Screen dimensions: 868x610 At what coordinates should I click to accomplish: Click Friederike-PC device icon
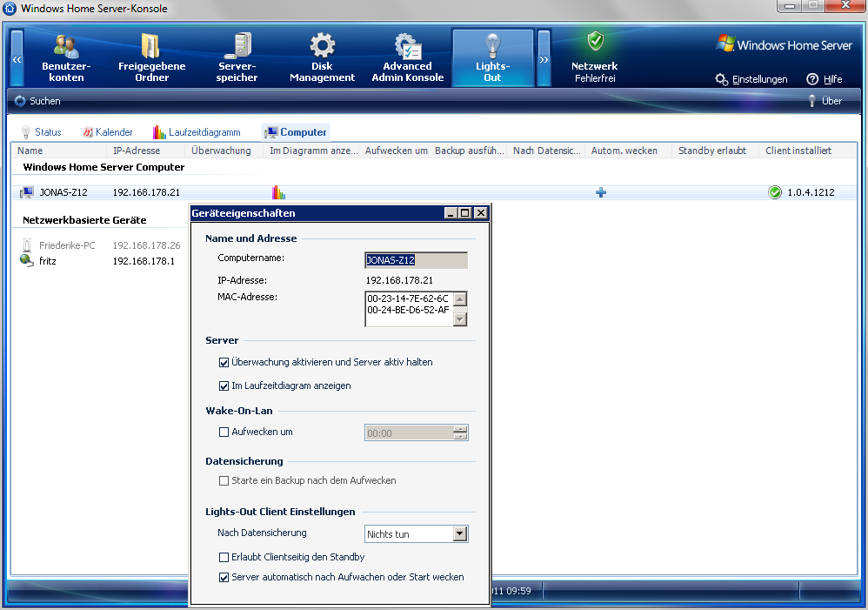tap(27, 245)
